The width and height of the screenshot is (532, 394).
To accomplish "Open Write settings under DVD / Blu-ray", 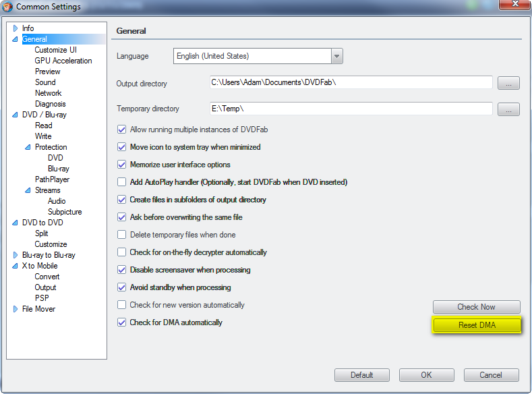I will point(43,136).
